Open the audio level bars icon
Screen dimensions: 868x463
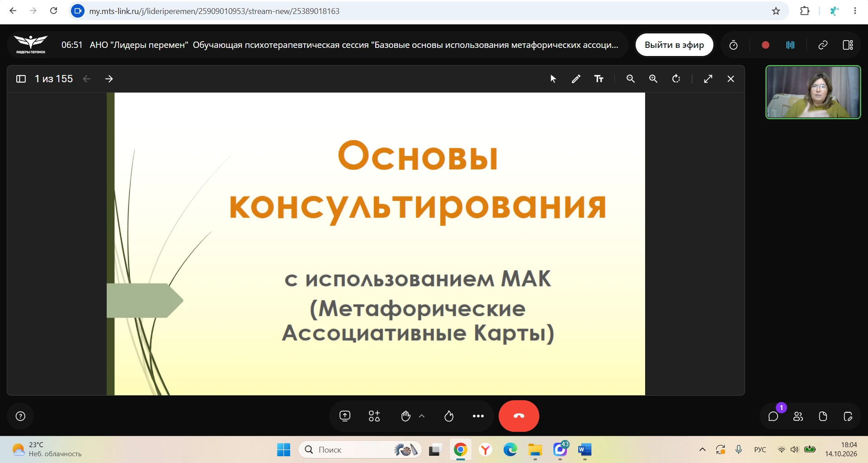pos(790,45)
